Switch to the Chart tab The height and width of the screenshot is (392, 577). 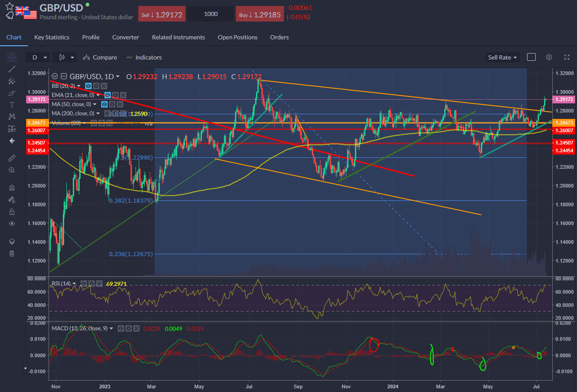click(14, 37)
